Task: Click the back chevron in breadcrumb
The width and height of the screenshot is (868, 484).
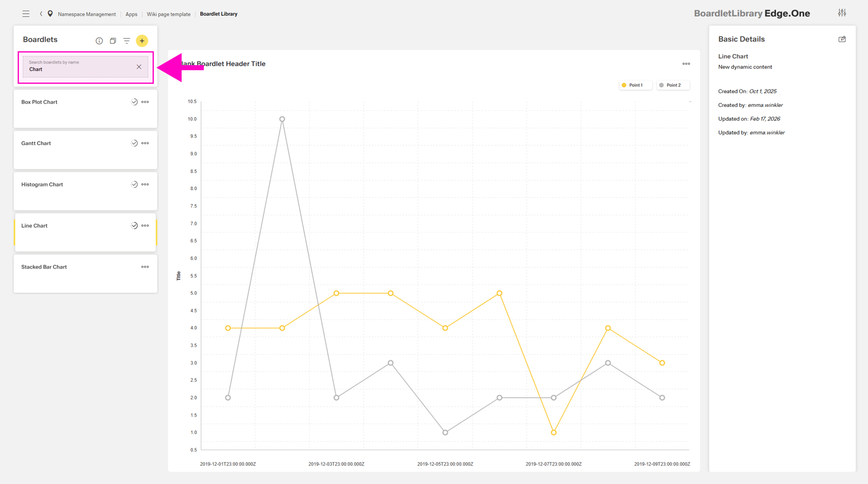Action: tap(41, 14)
